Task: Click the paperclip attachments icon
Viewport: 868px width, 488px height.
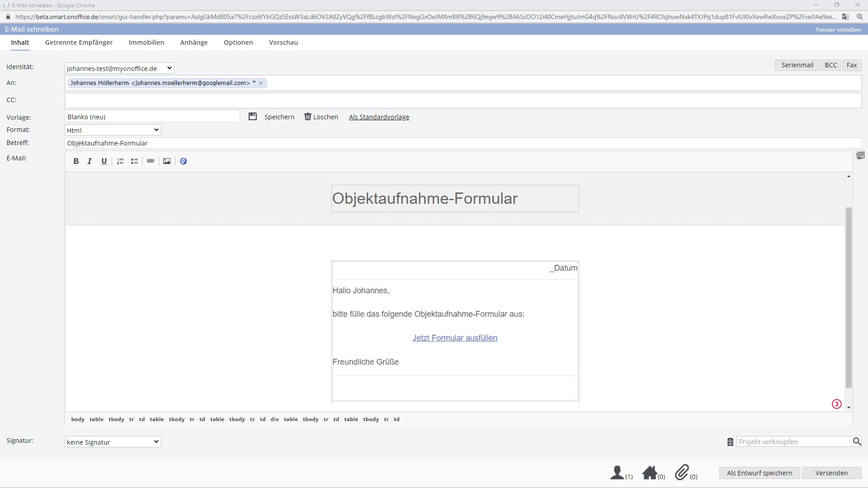Action: (682, 473)
